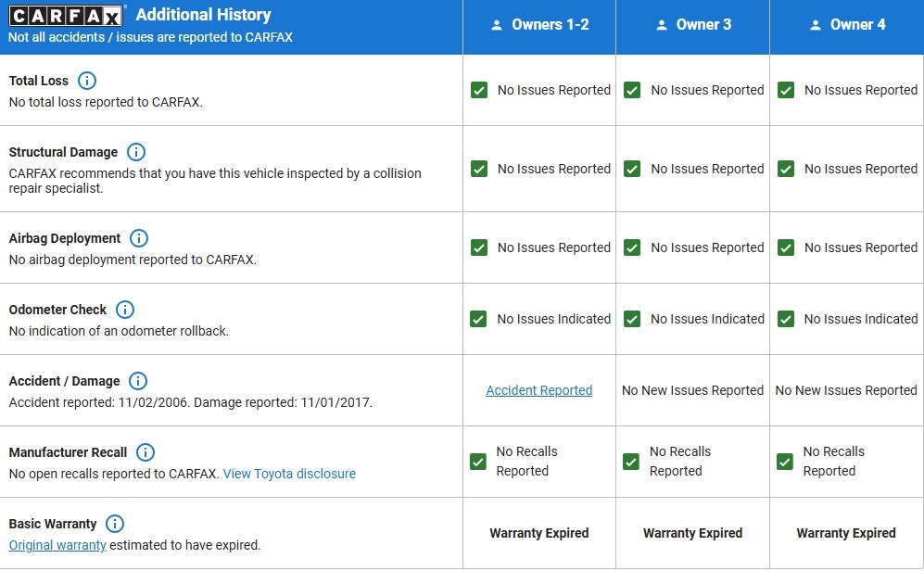
Task: Open the Odometer Check info icon
Action: pyautogui.click(x=125, y=310)
